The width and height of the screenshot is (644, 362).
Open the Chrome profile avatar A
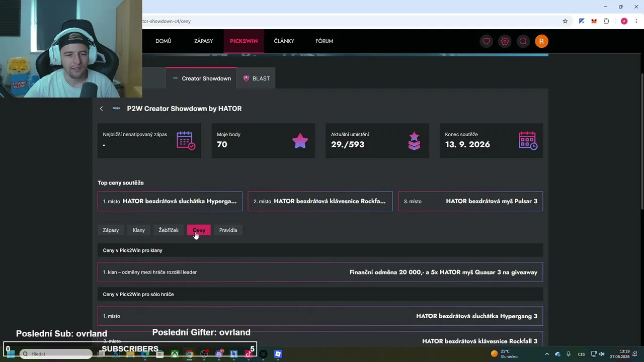624,21
